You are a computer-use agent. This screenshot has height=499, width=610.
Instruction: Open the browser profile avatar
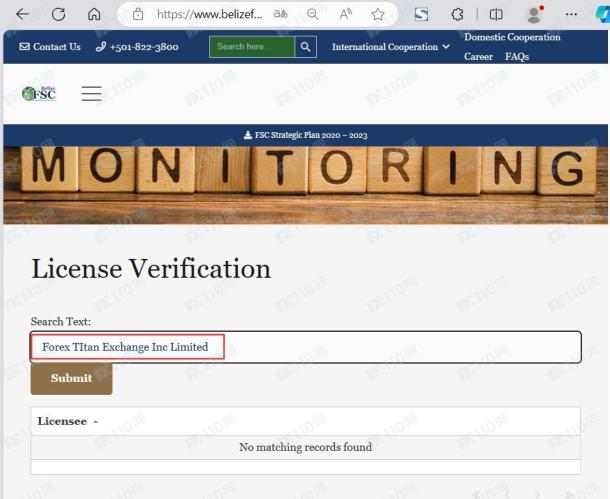point(534,14)
